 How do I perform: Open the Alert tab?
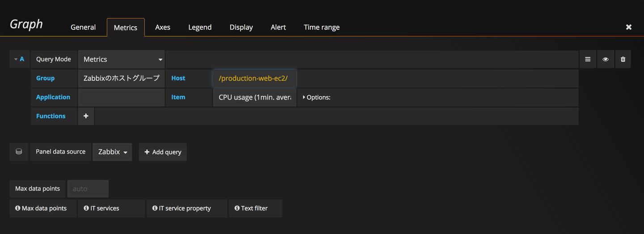coord(278,27)
